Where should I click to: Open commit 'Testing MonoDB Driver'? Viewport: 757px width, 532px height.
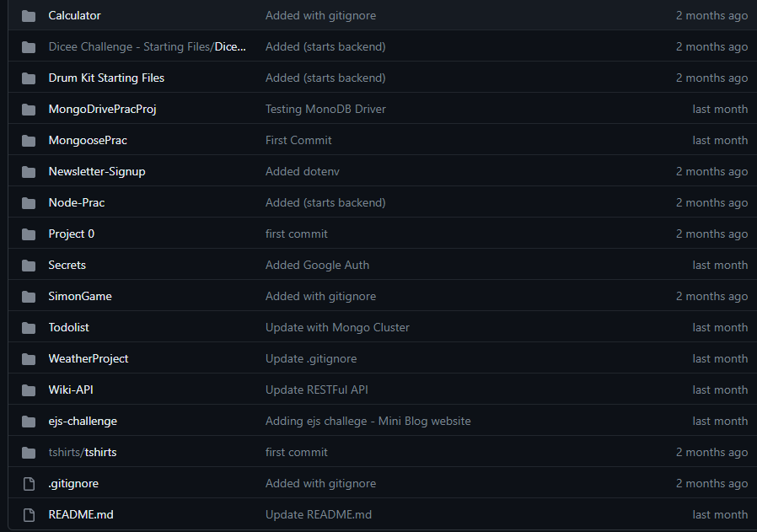pos(325,109)
